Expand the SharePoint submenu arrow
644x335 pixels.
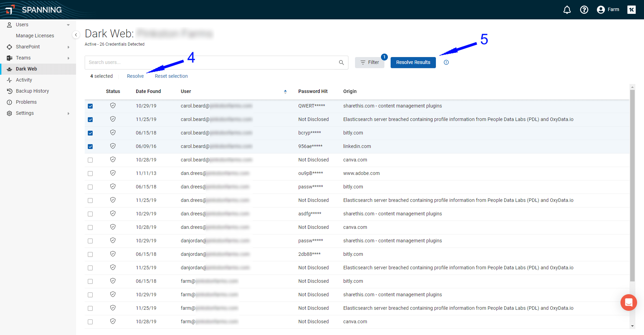point(68,47)
